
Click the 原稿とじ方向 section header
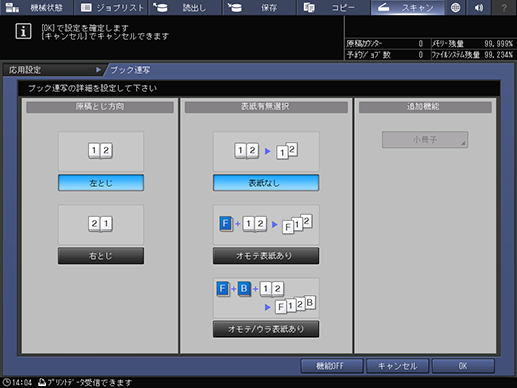click(x=100, y=107)
